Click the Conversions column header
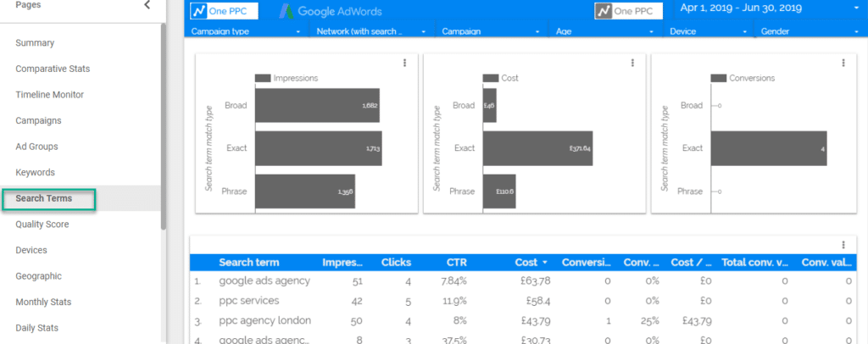This screenshot has height=344, width=868. (x=587, y=262)
